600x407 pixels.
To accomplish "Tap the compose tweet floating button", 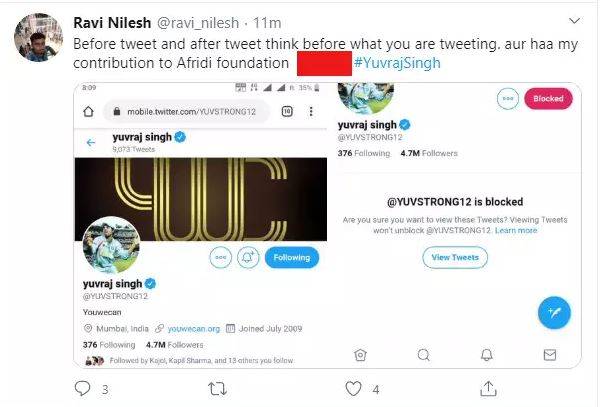I will coord(553,313).
